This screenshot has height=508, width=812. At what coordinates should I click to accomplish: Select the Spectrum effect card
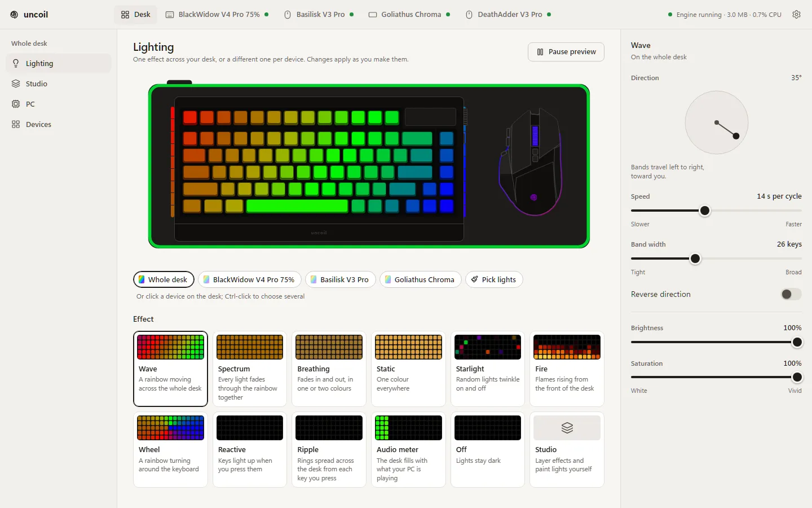(x=250, y=369)
